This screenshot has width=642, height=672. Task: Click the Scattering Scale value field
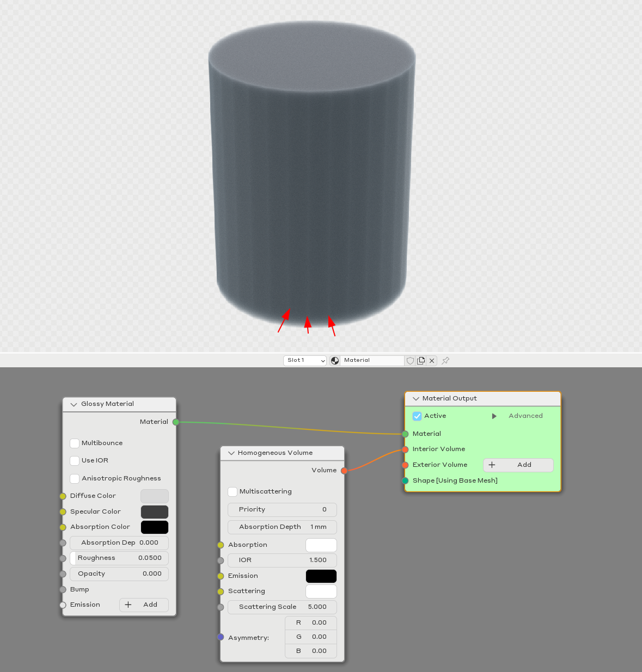tap(282, 607)
